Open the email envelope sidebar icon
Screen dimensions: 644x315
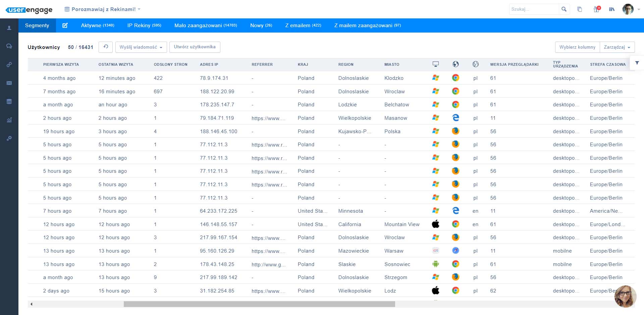[x=9, y=83]
